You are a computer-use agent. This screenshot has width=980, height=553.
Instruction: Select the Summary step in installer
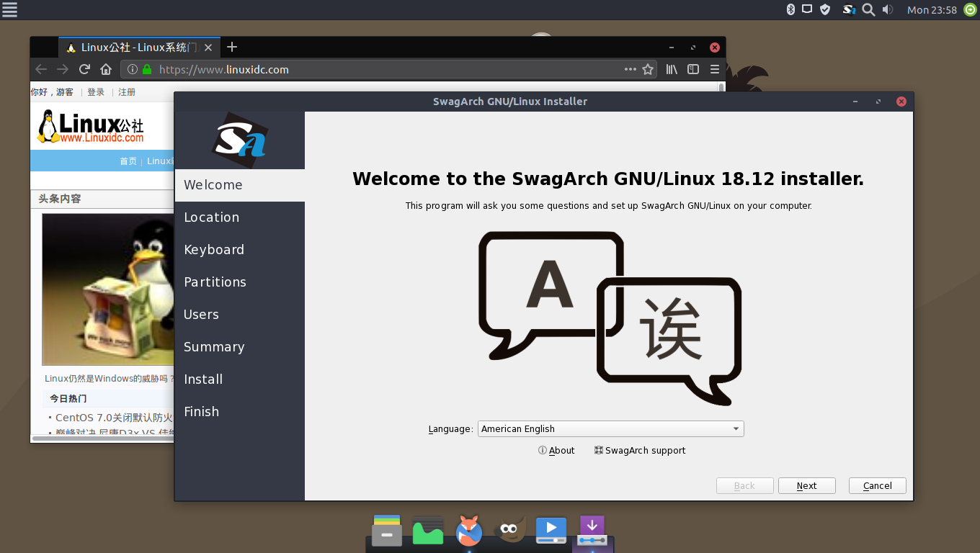point(239,347)
